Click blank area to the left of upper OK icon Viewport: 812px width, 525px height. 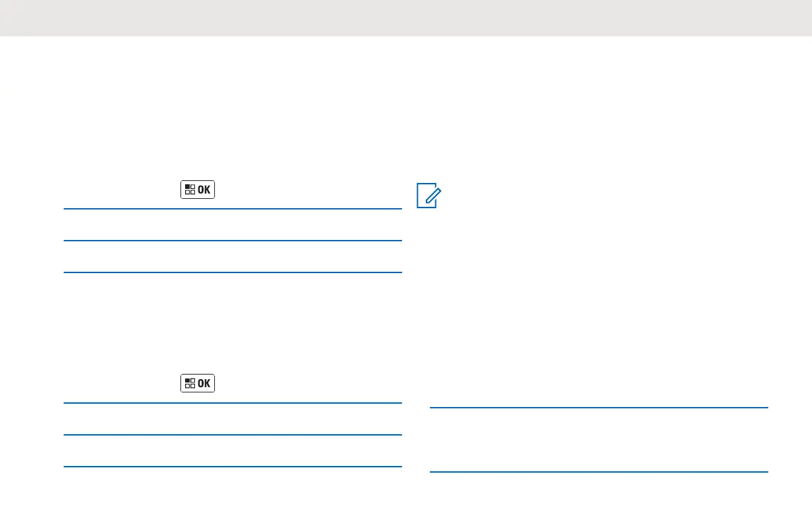[119, 190]
